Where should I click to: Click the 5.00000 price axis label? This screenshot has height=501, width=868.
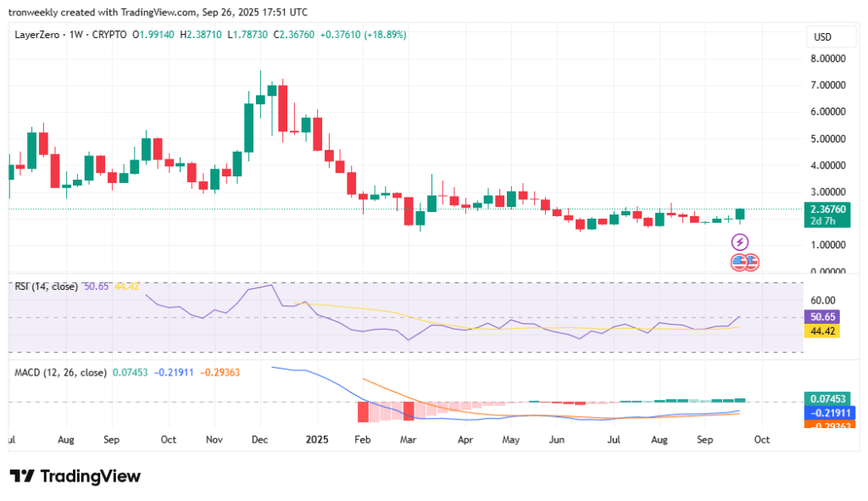828,139
